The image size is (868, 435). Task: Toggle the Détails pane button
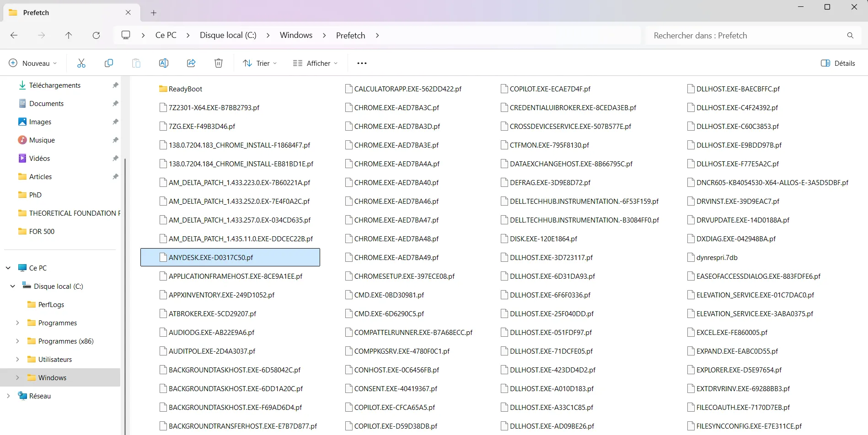click(x=838, y=63)
